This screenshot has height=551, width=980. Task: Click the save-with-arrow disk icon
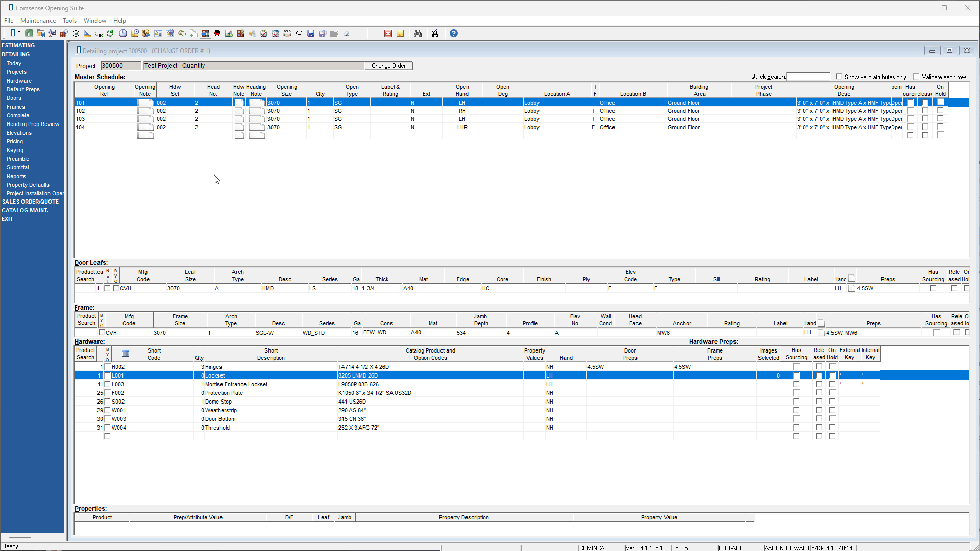[322, 33]
